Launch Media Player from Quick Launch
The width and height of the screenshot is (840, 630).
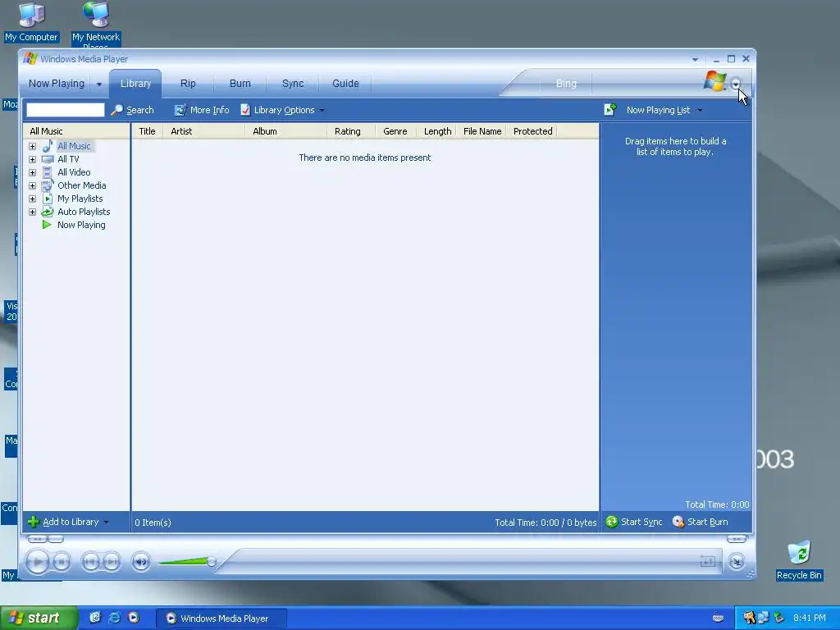point(134,618)
